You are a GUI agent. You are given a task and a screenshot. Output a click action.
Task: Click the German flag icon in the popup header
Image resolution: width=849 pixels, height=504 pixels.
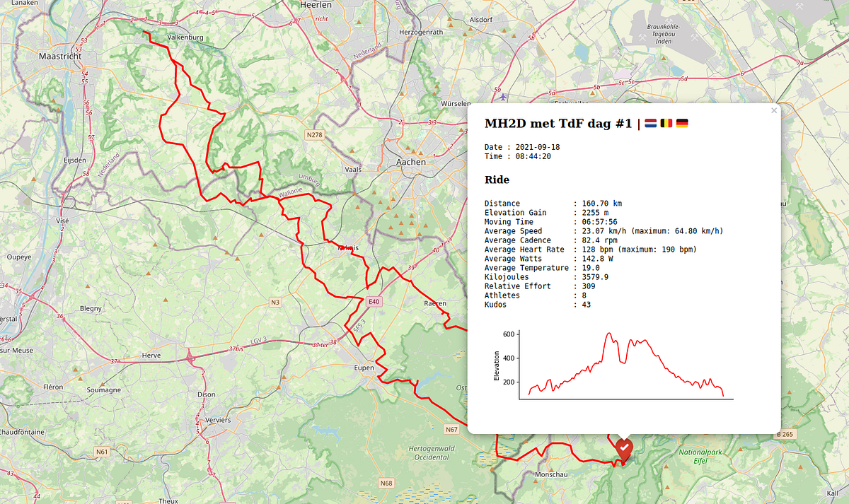(x=681, y=123)
